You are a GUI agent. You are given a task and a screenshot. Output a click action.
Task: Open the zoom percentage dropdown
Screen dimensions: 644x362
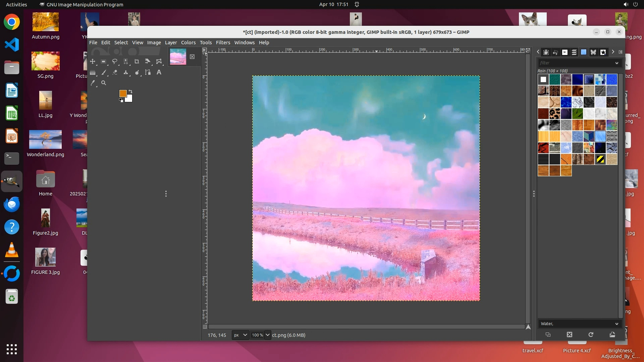pos(267,335)
